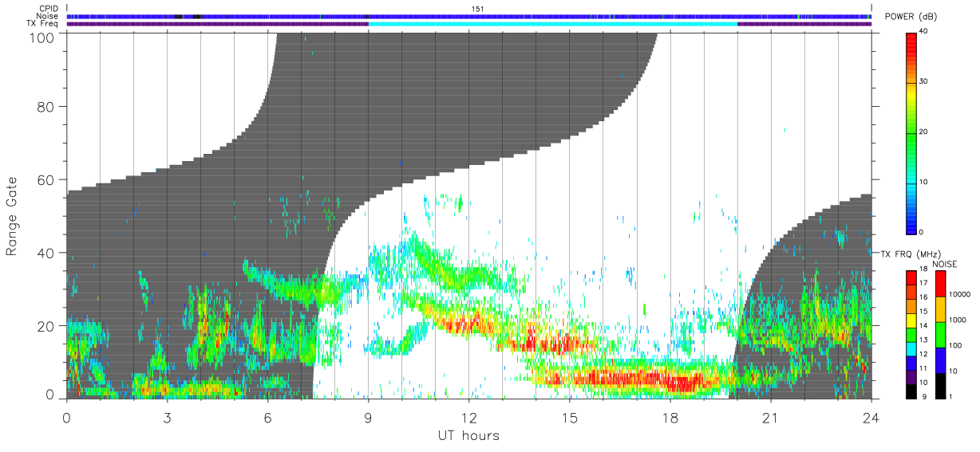Viewport: 980px width, 452px height.
Task: Click the POWER (dB) color bar
Action: click(x=911, y=132)
